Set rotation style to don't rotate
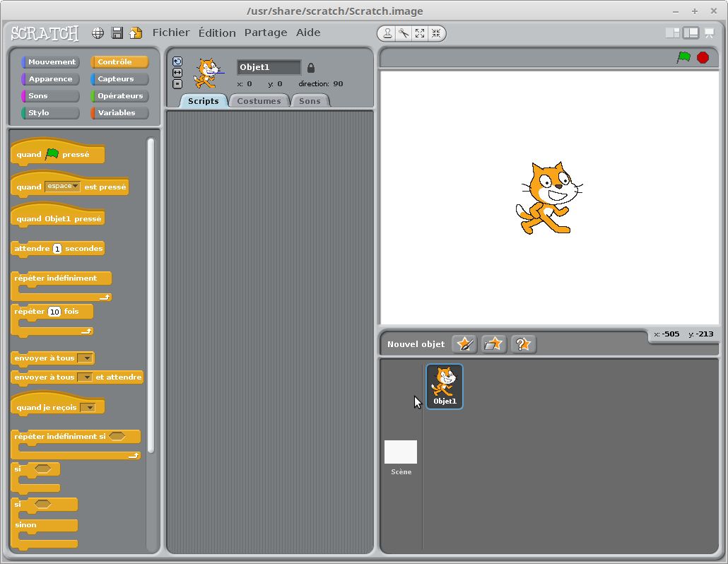This screenshot has width=728, height=564. point(177,84)
